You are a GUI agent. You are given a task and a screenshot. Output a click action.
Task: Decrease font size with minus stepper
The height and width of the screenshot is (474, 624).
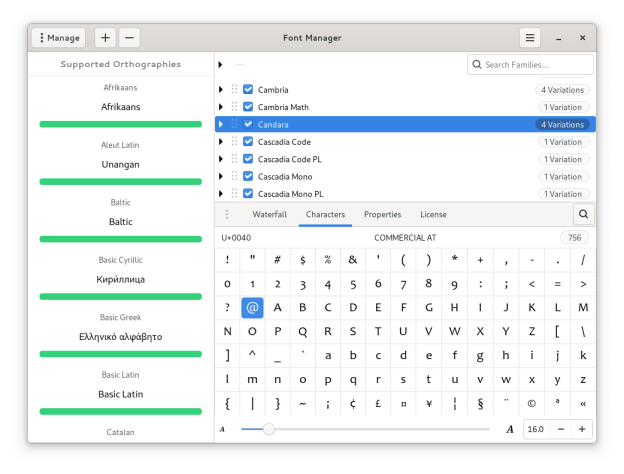(x=560, y=429)
